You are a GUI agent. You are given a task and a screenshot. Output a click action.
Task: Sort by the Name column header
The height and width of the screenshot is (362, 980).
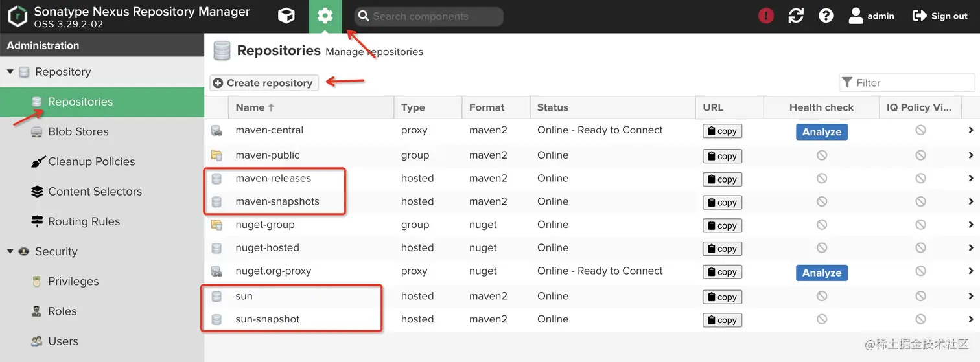(x=311, y=107)
